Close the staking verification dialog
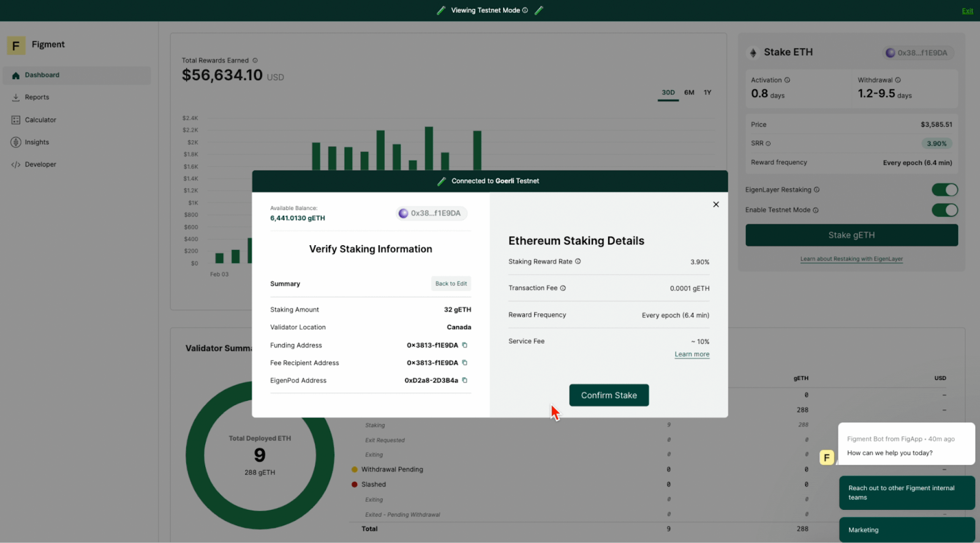This screenshot has height=543, width=980. coord(715,205)
